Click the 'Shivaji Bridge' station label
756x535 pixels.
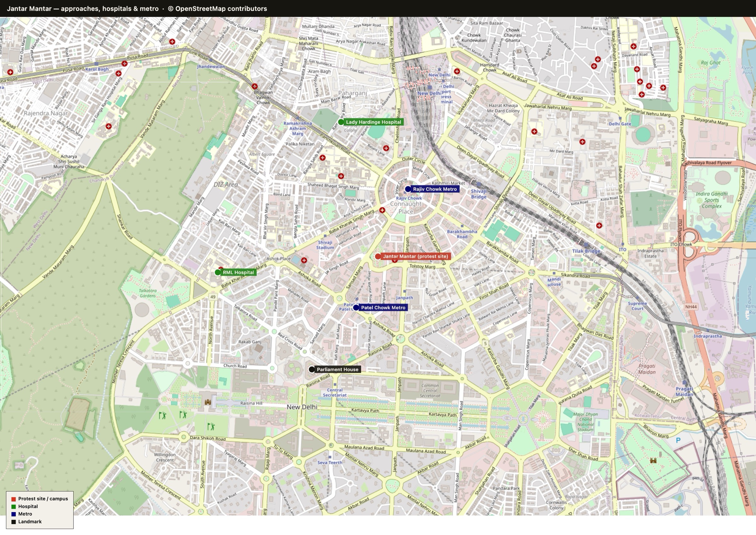click(x=479, y=194)
